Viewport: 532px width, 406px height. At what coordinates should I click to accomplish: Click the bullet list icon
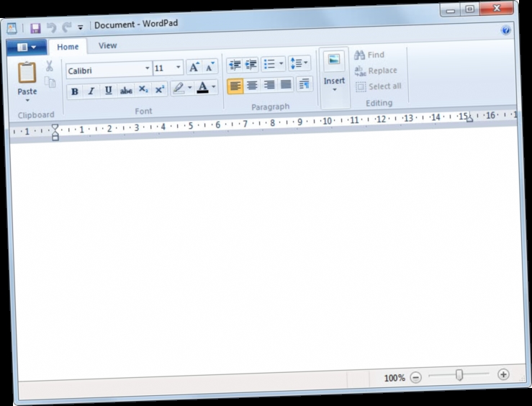click(269, 64)
